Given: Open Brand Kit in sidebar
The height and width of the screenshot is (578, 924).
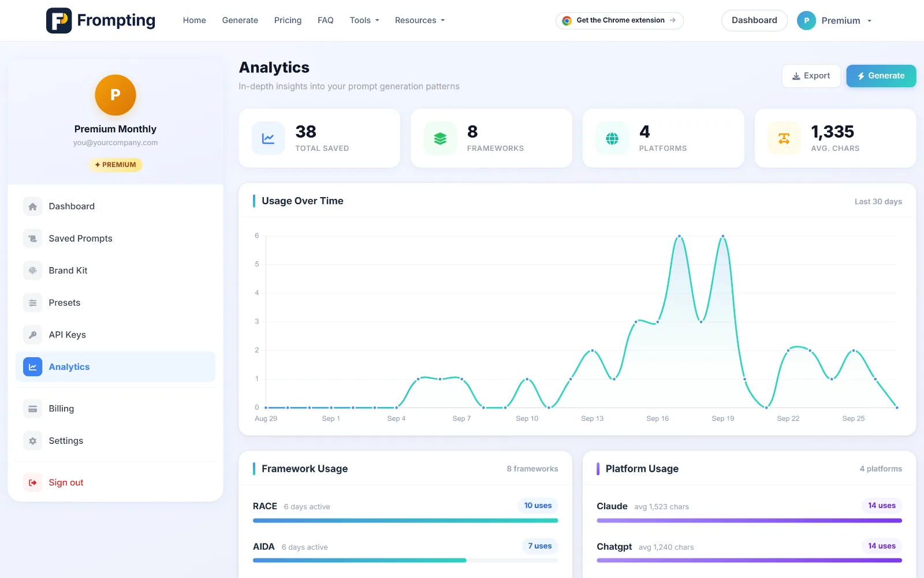Looking at the screenshot, I should (x=115, y=271).
